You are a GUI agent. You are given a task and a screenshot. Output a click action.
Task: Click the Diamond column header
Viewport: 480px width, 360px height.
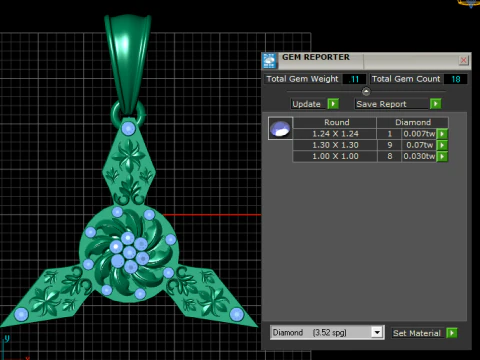(413, 122)
